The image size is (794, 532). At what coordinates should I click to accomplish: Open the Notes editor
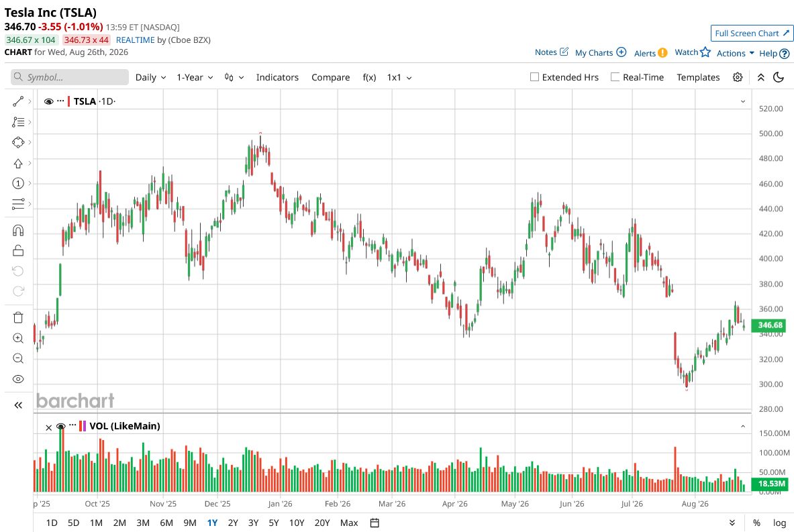552,52
